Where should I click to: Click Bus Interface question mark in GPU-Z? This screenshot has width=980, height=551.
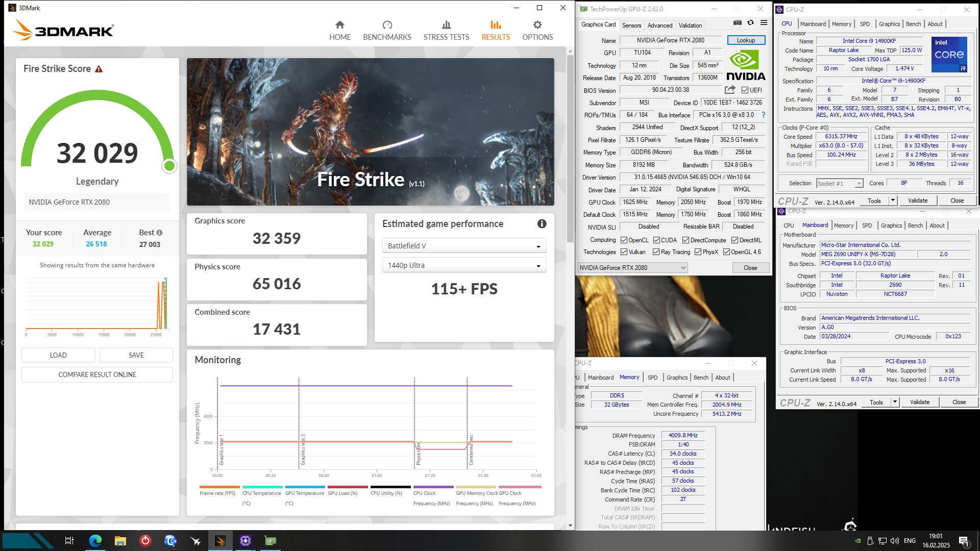pos(764,115)
